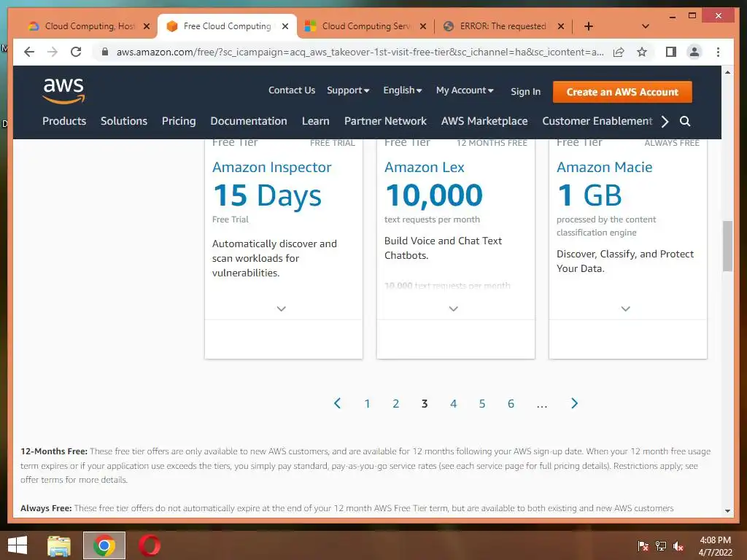Screen dimensions: 747x560
Task: Open Amazon Macie link
Action: [x=604, y=167]
